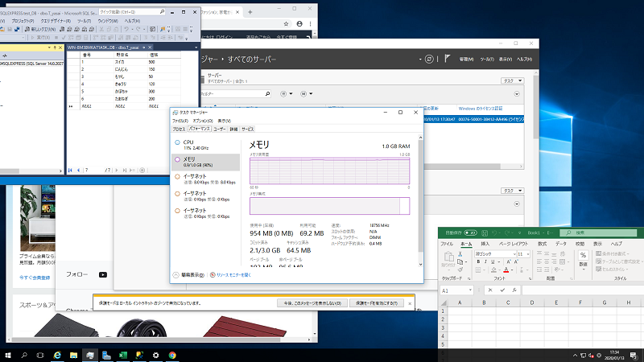Click the percent number format icon
644x362 pixels.
pos(582,255)
